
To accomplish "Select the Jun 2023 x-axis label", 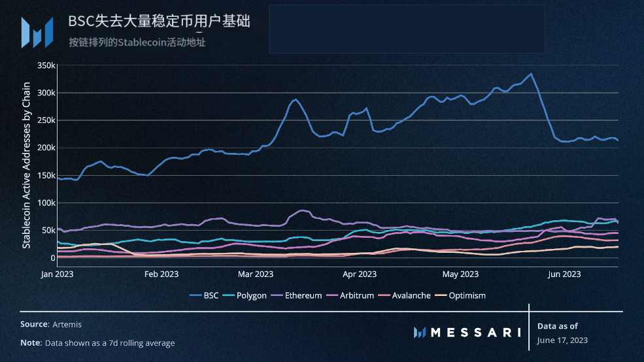I will tap(563, 273).
